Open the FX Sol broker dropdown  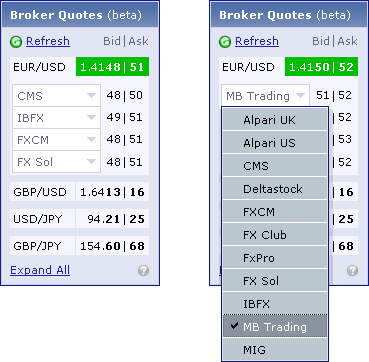pos(56,162)
